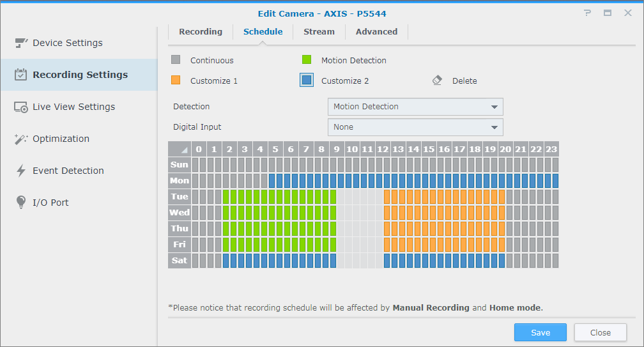Select the Tue row header in schedule
This screenshot has height=347, width=644.
[180, 196]
